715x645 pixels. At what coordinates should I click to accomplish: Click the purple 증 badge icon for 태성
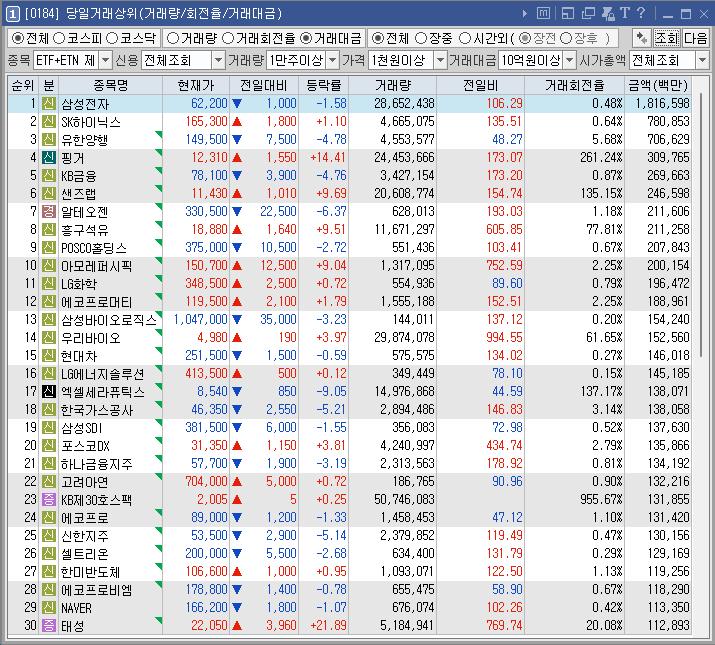pyautogui.click(x=49, y=625)
